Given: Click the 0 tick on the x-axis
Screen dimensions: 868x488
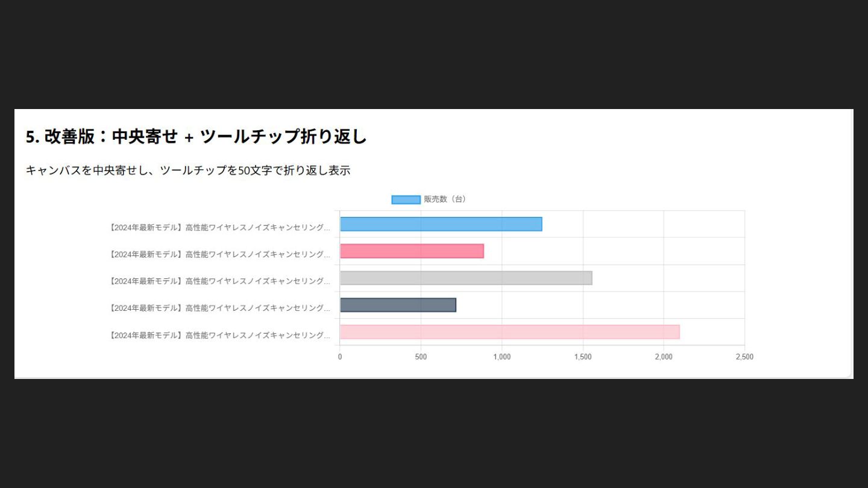Looking at the screenshot, I should tap(340, 357).
